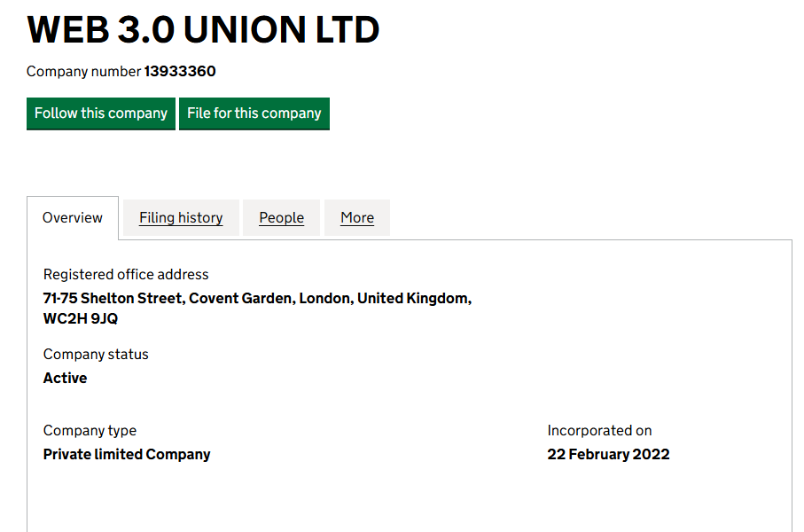Switch to the Filing history tab
Screen dimensions: 804x532
coord(181,218)
